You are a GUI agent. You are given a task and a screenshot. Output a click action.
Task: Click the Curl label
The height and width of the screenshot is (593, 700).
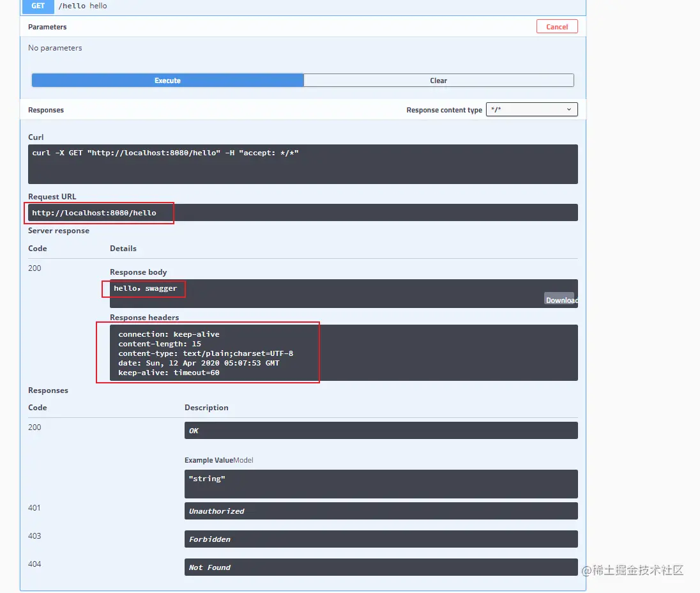click(36, 137)
